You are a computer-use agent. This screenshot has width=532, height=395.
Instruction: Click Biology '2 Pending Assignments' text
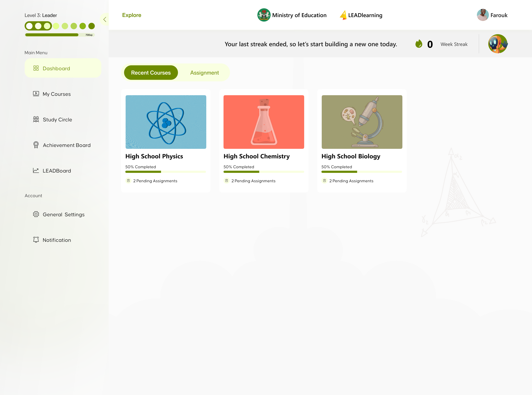click(x=351, y=181)
